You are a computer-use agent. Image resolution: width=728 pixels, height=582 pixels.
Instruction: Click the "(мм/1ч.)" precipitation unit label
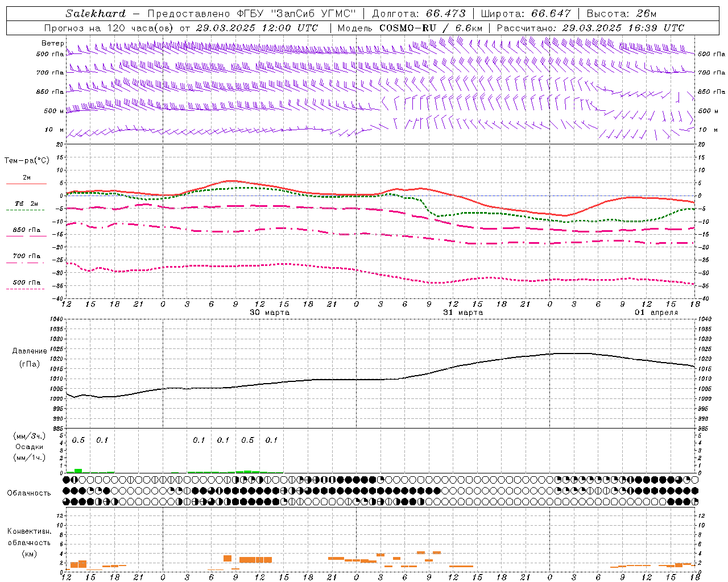point(30,458)
